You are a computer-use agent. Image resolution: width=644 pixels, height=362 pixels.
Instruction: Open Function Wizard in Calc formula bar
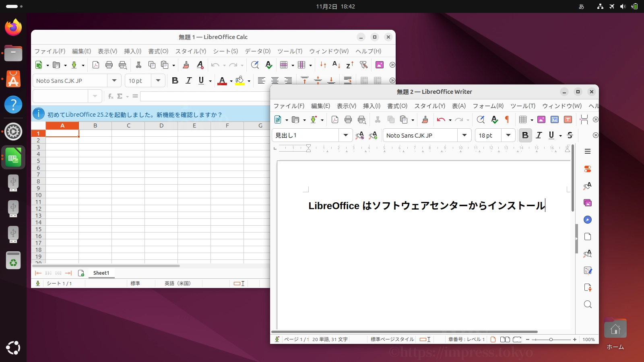pyautogui.click(x=111, y=96)
